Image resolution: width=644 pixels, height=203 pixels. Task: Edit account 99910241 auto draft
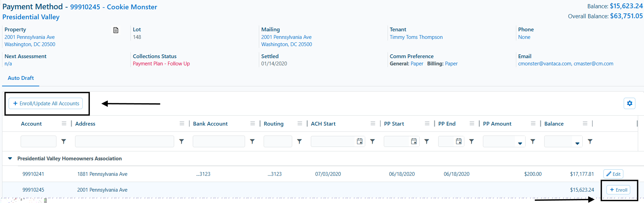pos(613,174)
